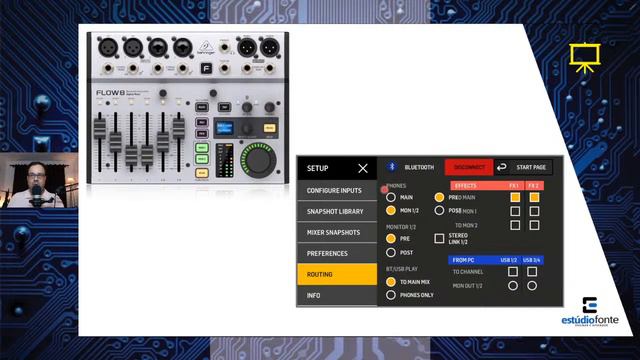Toggle the FX 1 to Mon 2 checkbox

point(515,225)
